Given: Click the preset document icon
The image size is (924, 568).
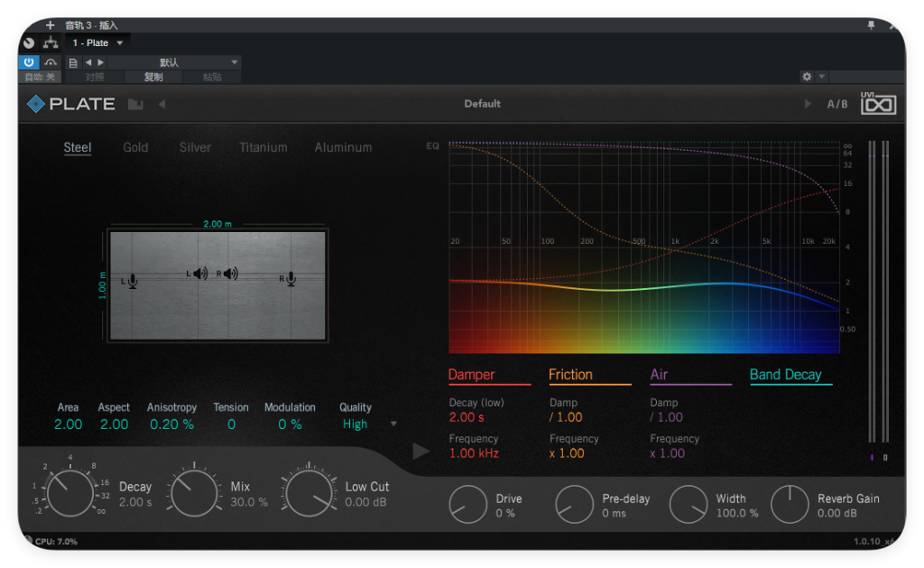Looking at the screenshot, I should (x=73, y=62).
